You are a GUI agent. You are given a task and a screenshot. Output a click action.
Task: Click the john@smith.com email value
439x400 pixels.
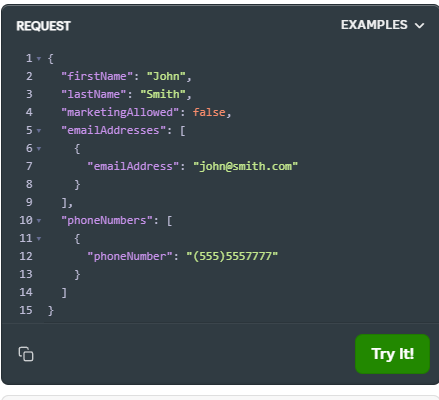[245, 166]
